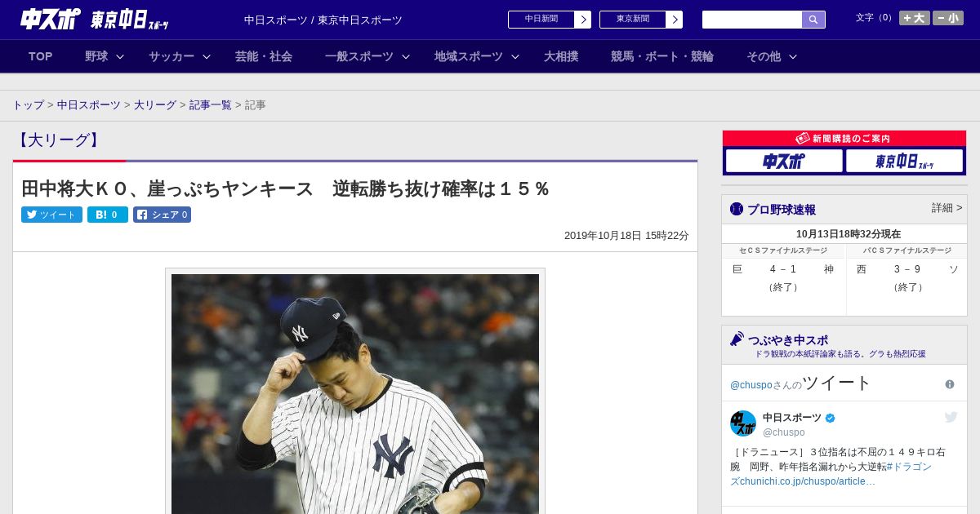Click the 大リーグ breadcrumb link
The width and height of the screenshot is (980, 514).
pyautogui.click(x=155, y=105)
